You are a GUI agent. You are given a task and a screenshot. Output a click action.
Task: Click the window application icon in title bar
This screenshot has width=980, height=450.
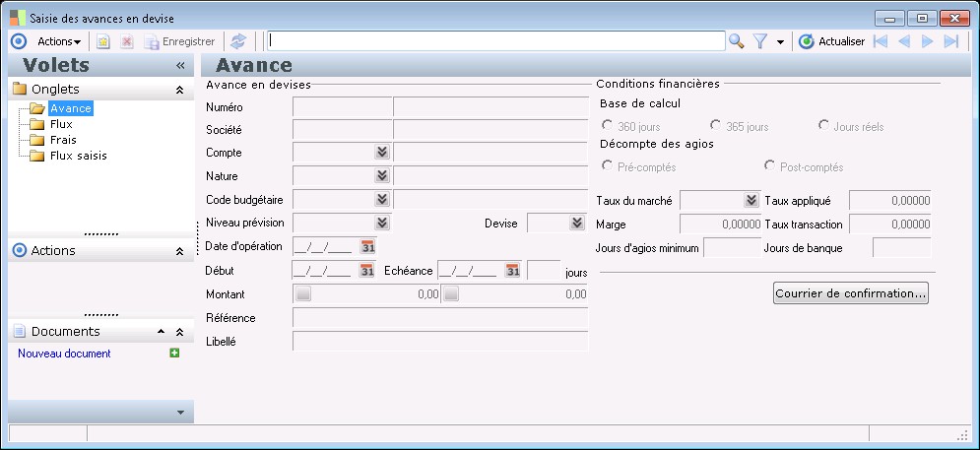18,18
